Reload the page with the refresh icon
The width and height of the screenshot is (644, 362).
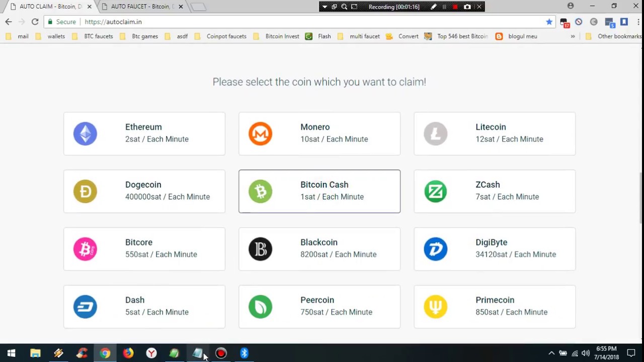(35, 22)
